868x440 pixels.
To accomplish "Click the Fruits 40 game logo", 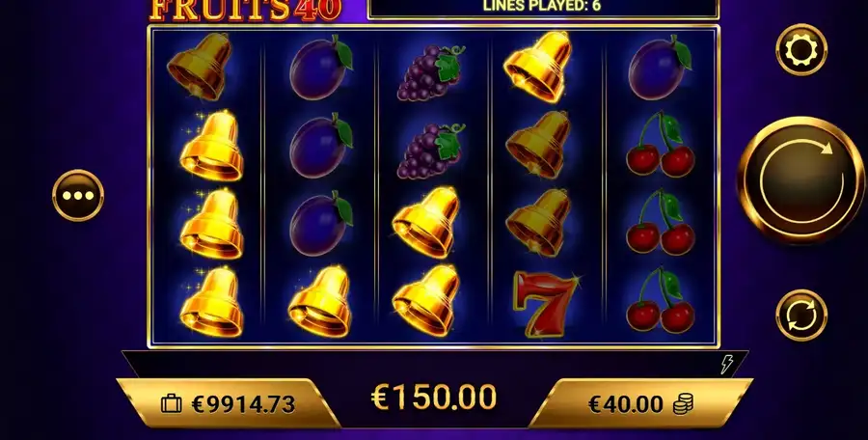I will coord(245,11).
